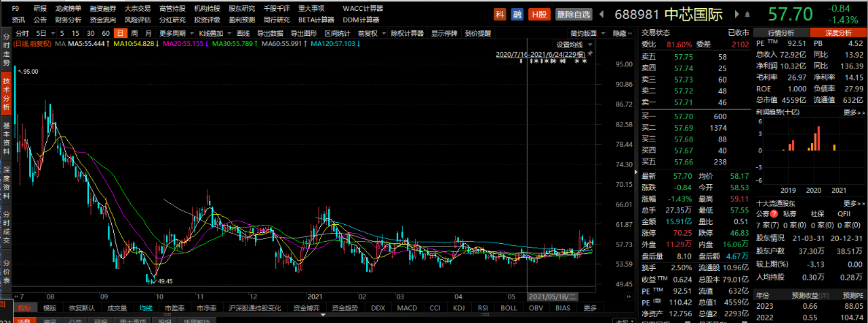Click 更多>> in 十大流通股东 section
Image resolution: width=868 pixels, height=323 pixels.
tap(854, 203)
